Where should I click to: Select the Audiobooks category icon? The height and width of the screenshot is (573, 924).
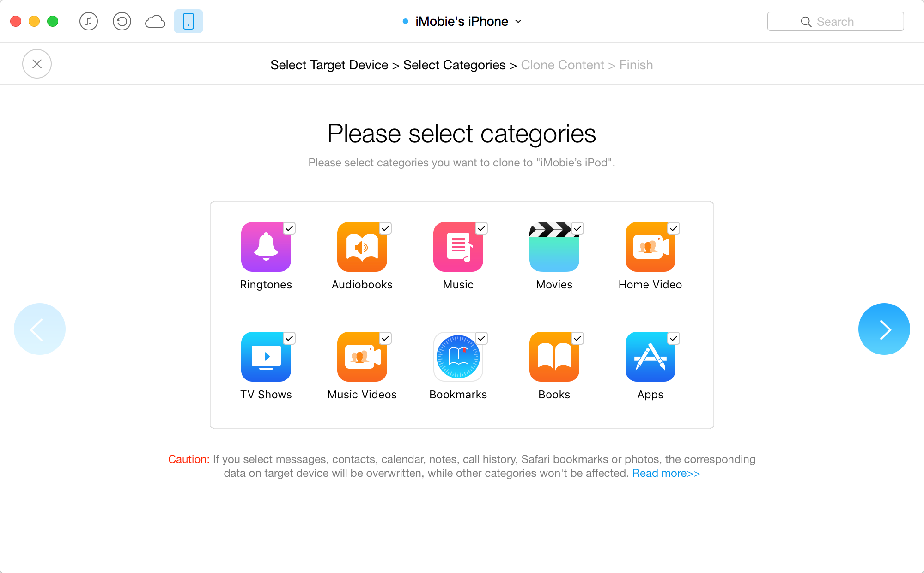point(362,248)
